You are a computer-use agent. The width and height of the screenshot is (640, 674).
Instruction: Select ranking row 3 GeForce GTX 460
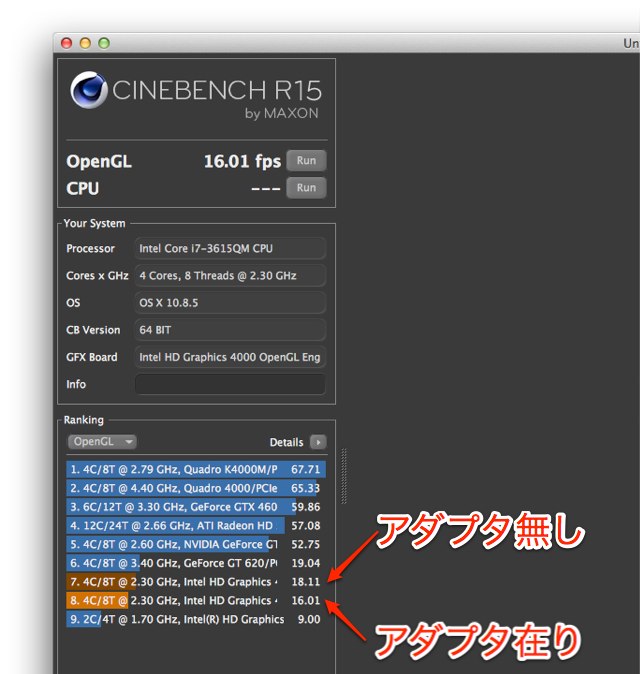[196, 507]
